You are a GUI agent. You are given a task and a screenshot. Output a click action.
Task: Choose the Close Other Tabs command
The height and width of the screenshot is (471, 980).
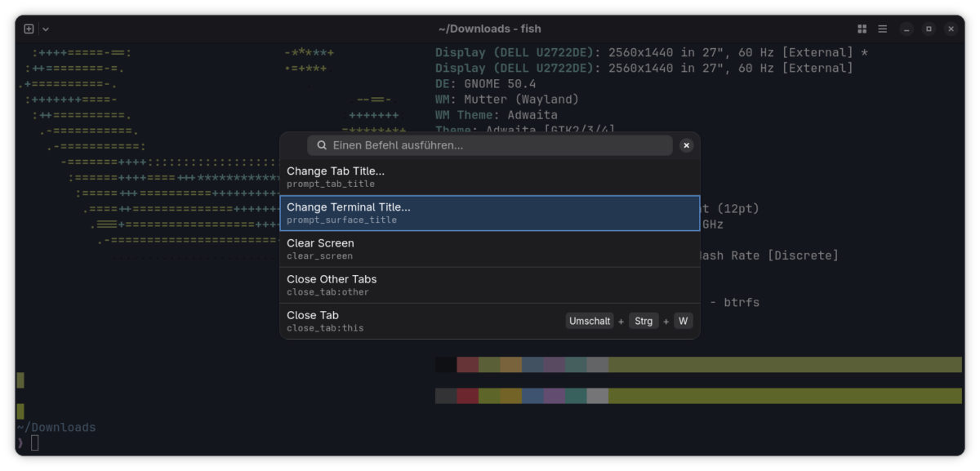coord(490,285)
